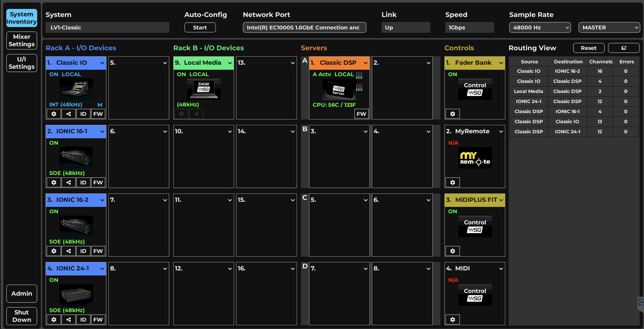Expand the Fader Bank control dropdown
The height and width of the screenshot is (329, 644).
501,63
